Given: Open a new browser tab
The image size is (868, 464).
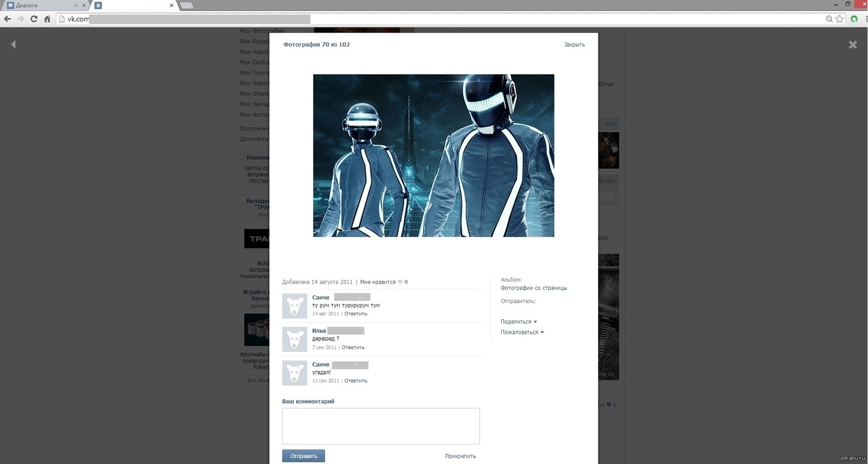Looking at the screenshot, I should [187, 5].
